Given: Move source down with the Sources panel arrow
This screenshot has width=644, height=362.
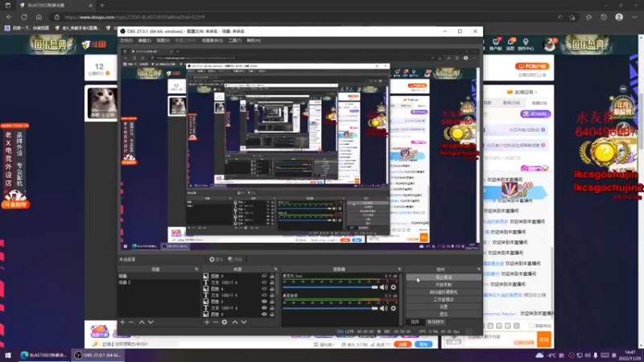Looking at the screenshot, I should pyautogui.click(x=244, y=323).
